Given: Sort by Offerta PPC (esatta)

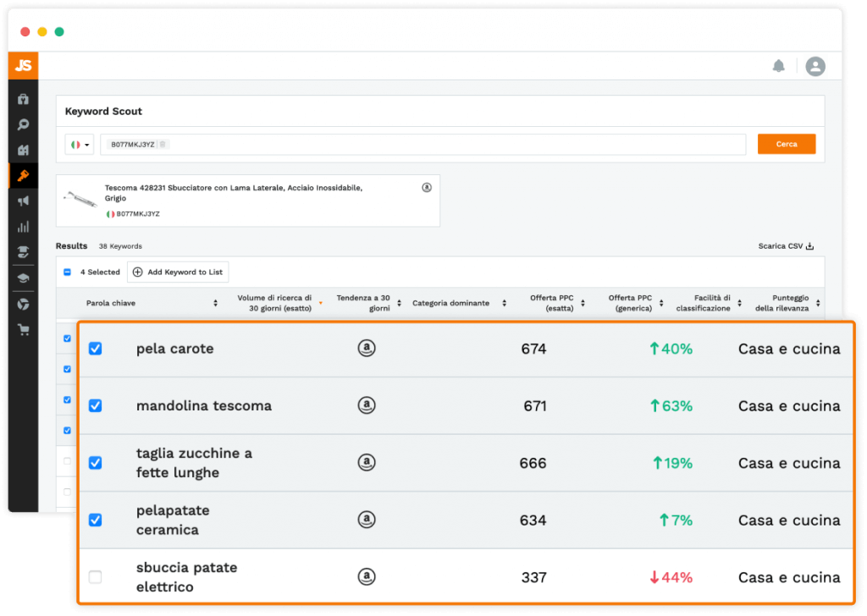Looking at the screenshot, I should pos(583,303).
